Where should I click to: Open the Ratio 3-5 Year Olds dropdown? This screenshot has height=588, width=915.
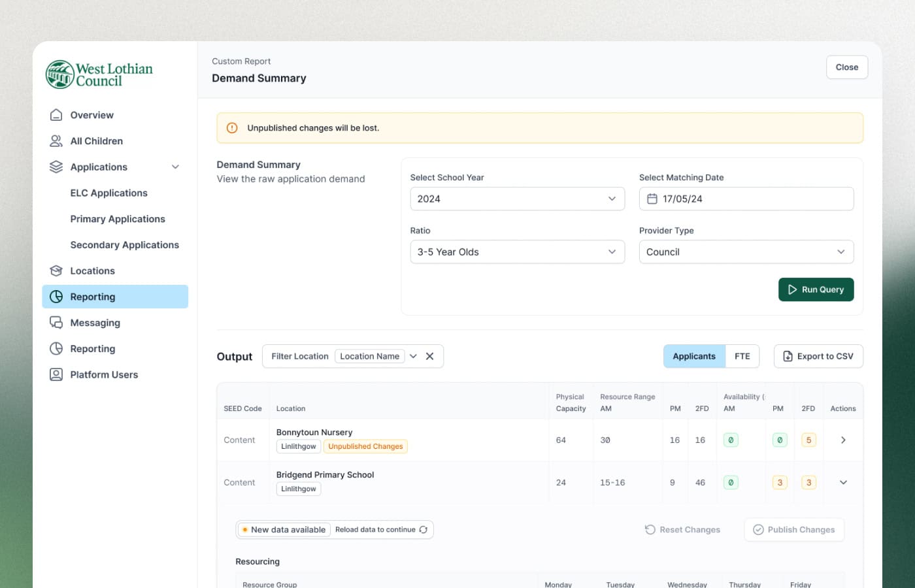tap(517, 252)
